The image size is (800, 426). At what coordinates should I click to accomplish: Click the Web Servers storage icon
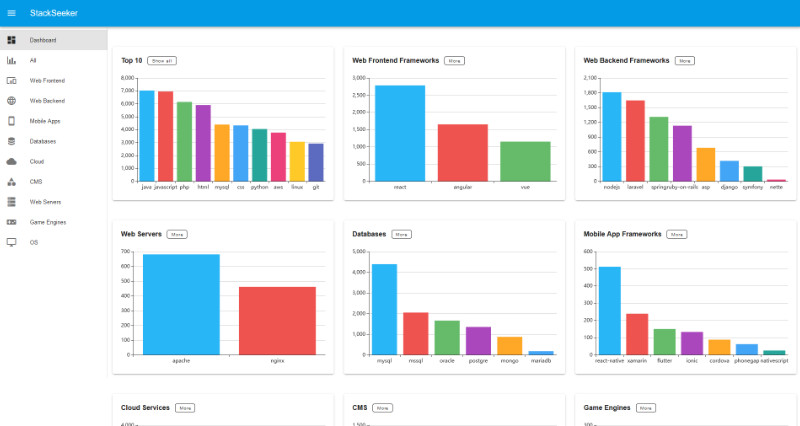coord(11,202)
